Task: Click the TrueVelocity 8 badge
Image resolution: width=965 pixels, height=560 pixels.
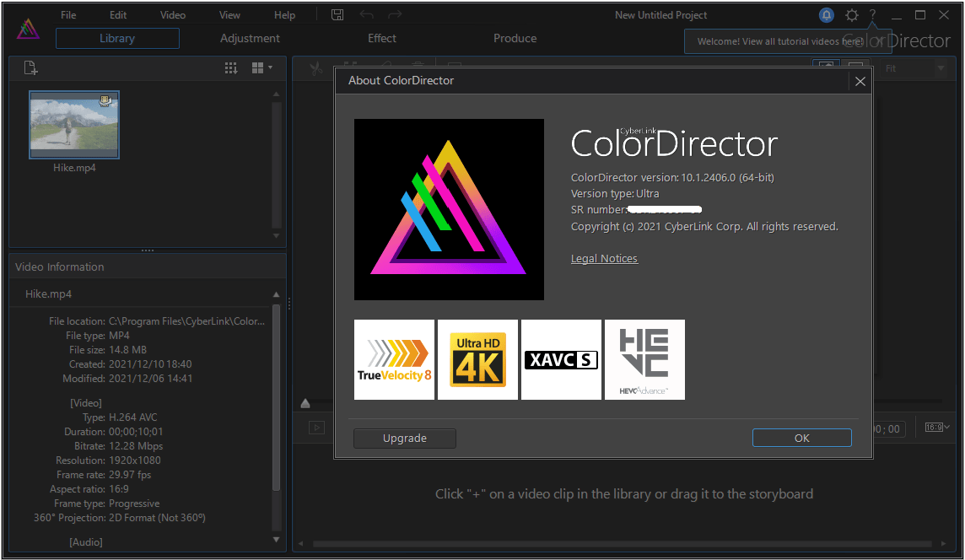Action: click(x=395, y=359)
